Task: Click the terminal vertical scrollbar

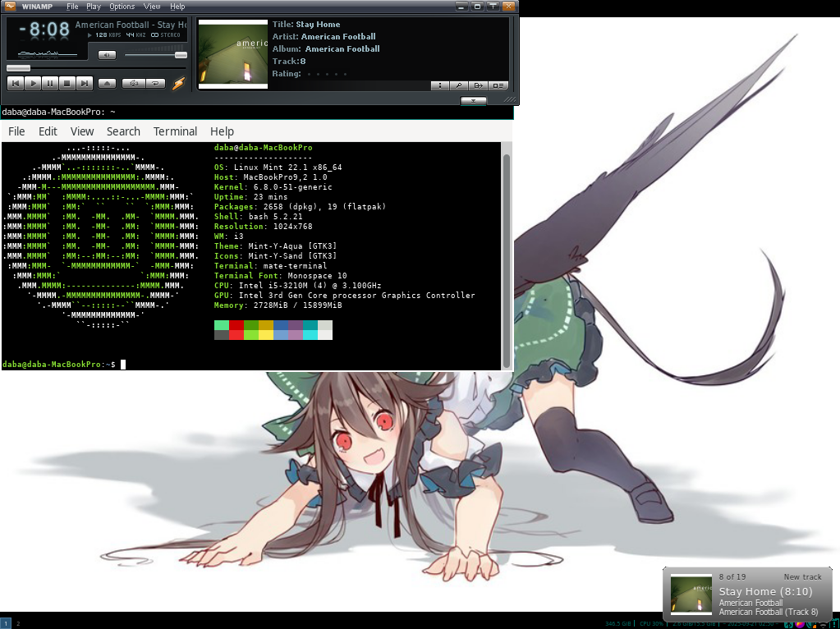Action: pyautogui.click(x=507, y=259)
